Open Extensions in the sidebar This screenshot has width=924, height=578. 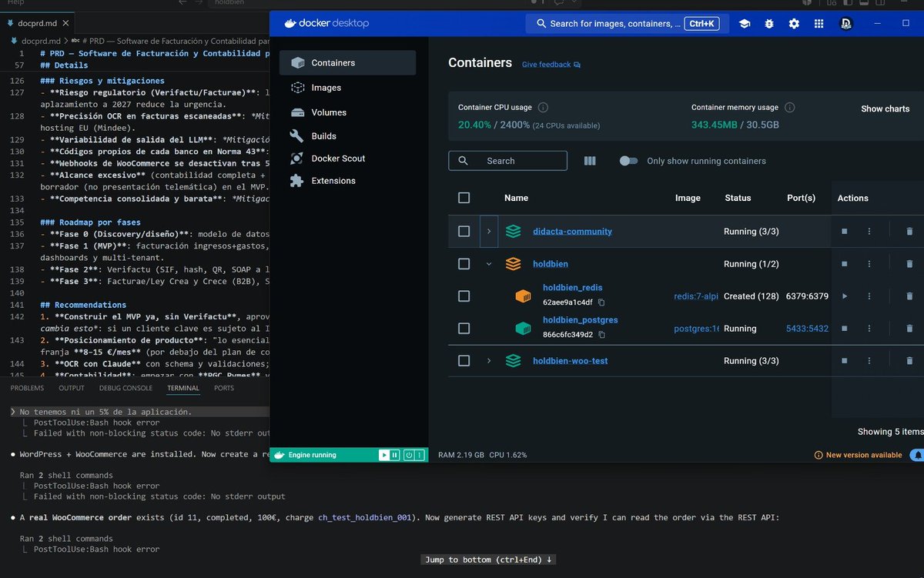click(347, 181)
